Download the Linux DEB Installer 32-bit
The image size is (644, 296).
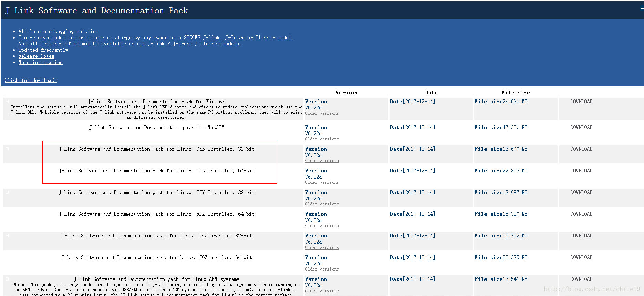(x=581, y=149)
